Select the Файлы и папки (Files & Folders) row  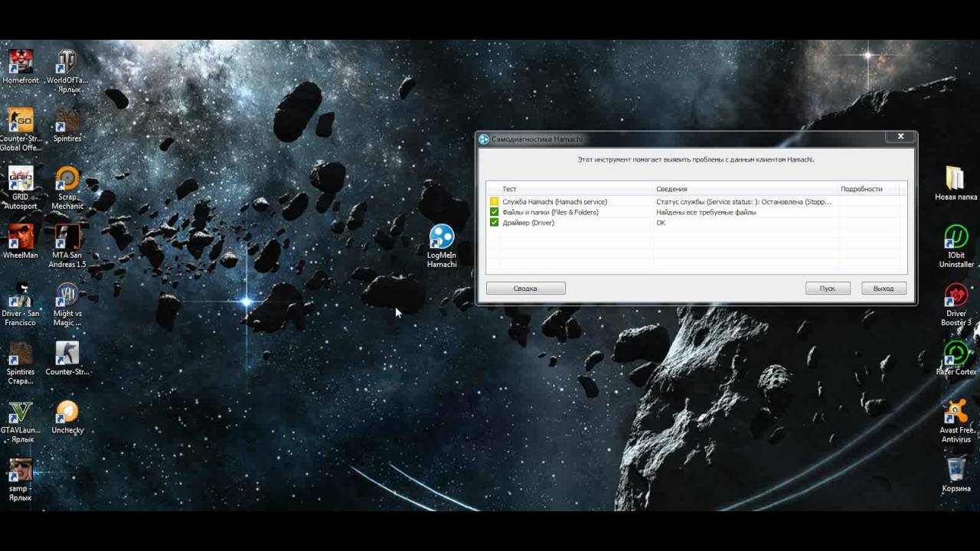(x=696, y=212)
